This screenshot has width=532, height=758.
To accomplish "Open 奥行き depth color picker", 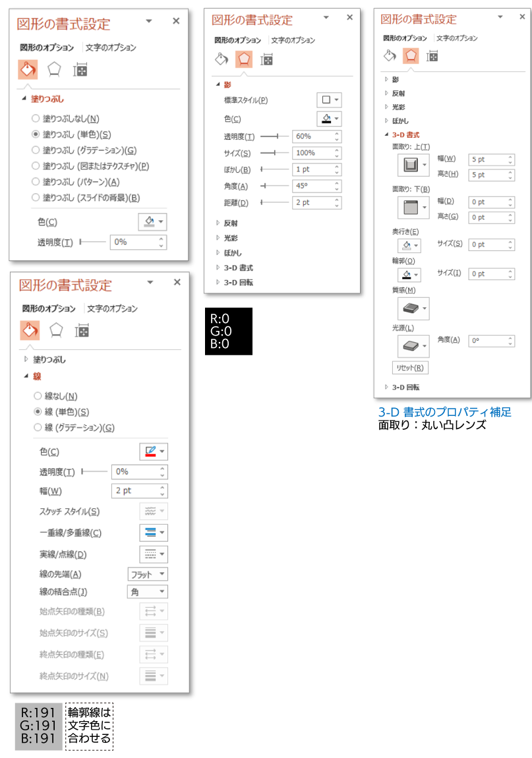I will point(409,246).
